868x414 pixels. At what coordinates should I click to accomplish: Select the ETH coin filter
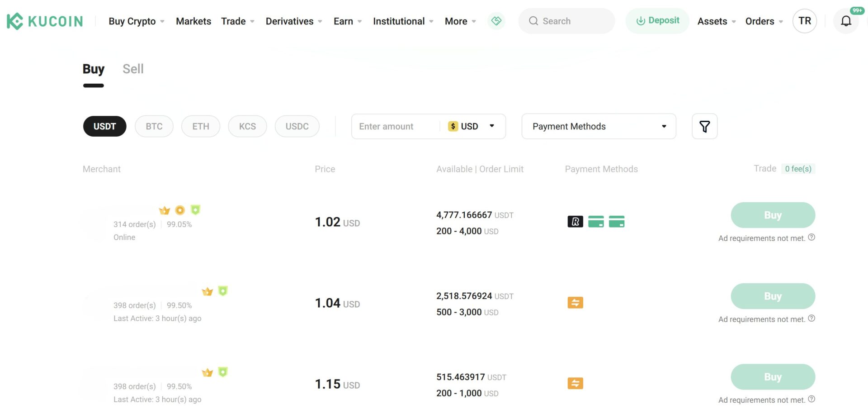click(200, 126)
